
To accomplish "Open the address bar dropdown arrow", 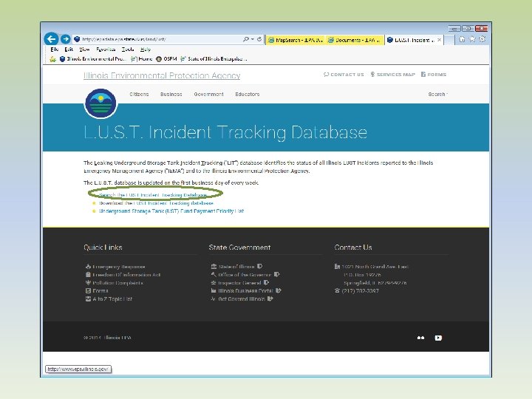I will (253, 39).
